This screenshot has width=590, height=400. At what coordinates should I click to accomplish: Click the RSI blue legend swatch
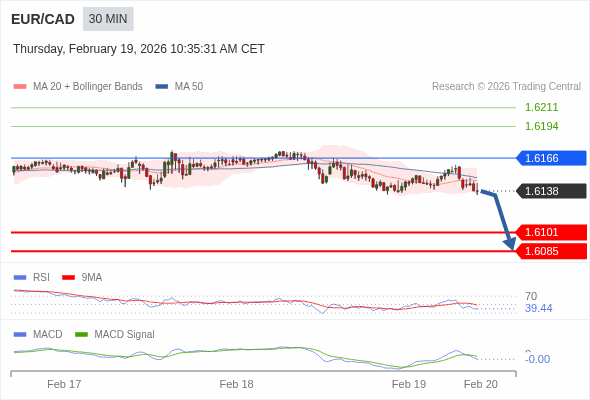[20, 278]
